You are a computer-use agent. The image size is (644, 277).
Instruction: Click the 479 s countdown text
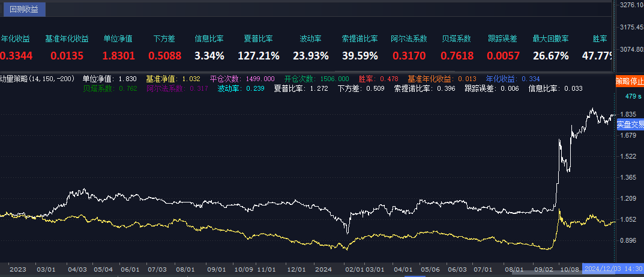pyautogui.click(x=633, y=96)
